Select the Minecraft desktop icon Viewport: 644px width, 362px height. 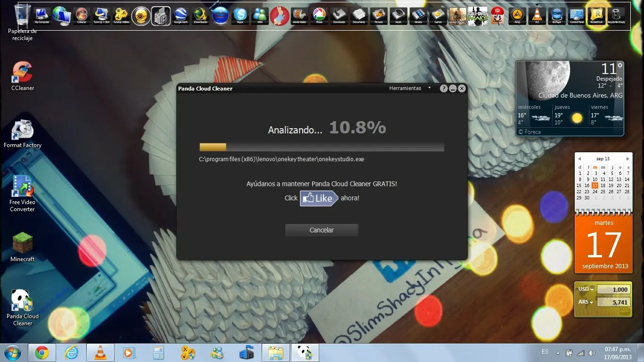coord(22,247)
